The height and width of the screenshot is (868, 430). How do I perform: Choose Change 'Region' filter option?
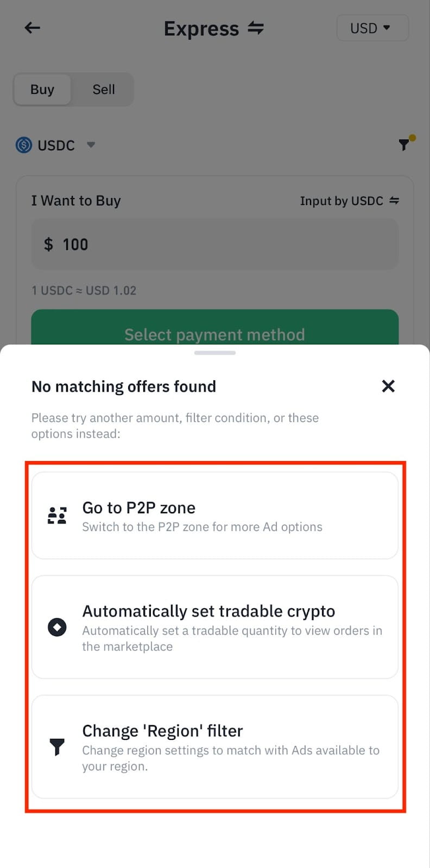[x=215, y=747]
